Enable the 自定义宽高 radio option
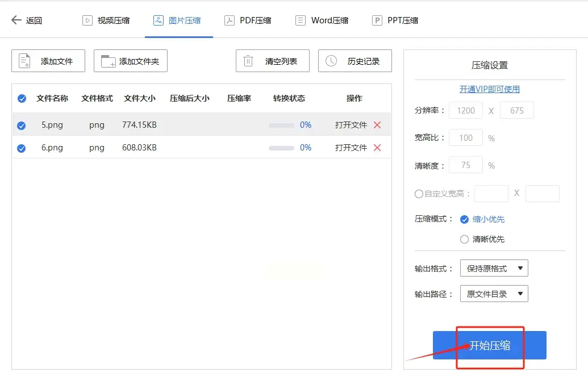 tap(419, 194)
